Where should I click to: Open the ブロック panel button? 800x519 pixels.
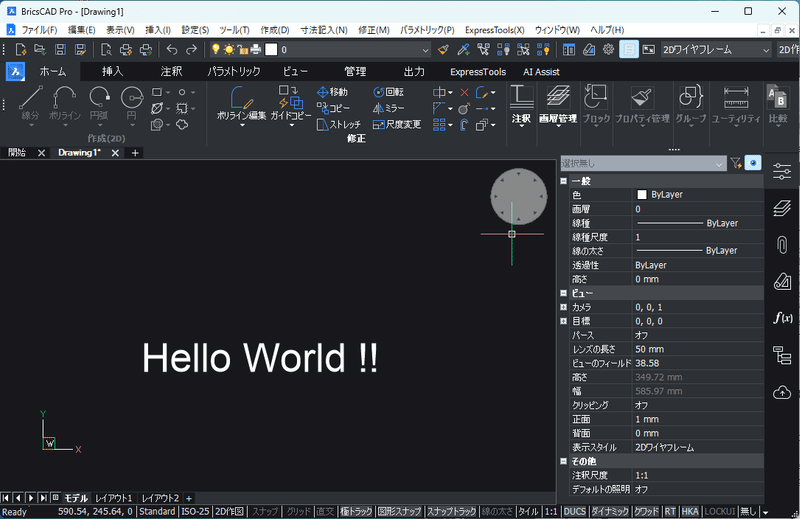[595, 105]
